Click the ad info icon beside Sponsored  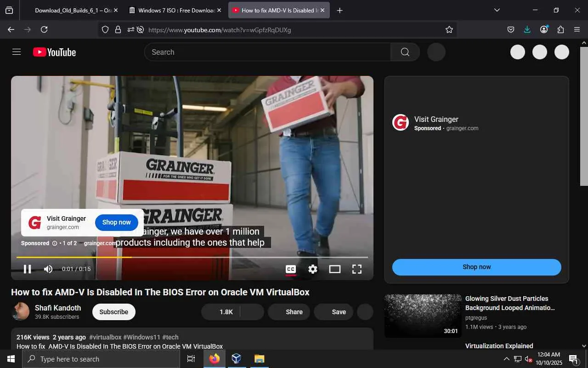[55, 243]
